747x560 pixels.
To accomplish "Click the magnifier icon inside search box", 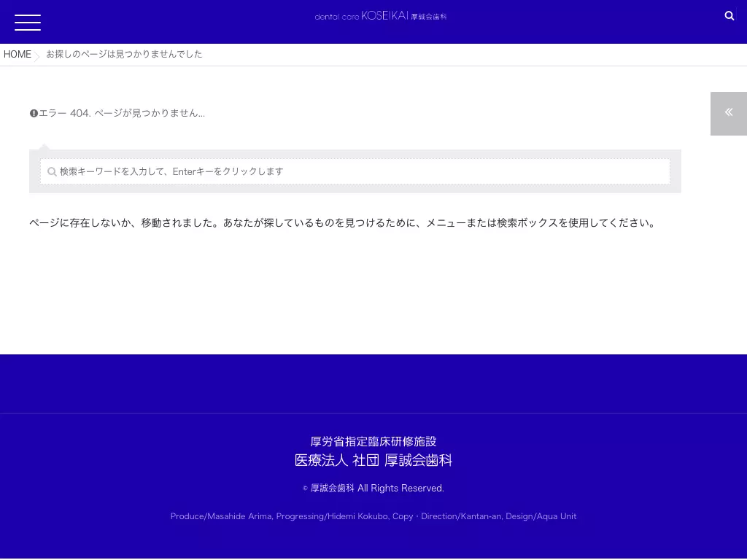I will click(x=52, y=171).
